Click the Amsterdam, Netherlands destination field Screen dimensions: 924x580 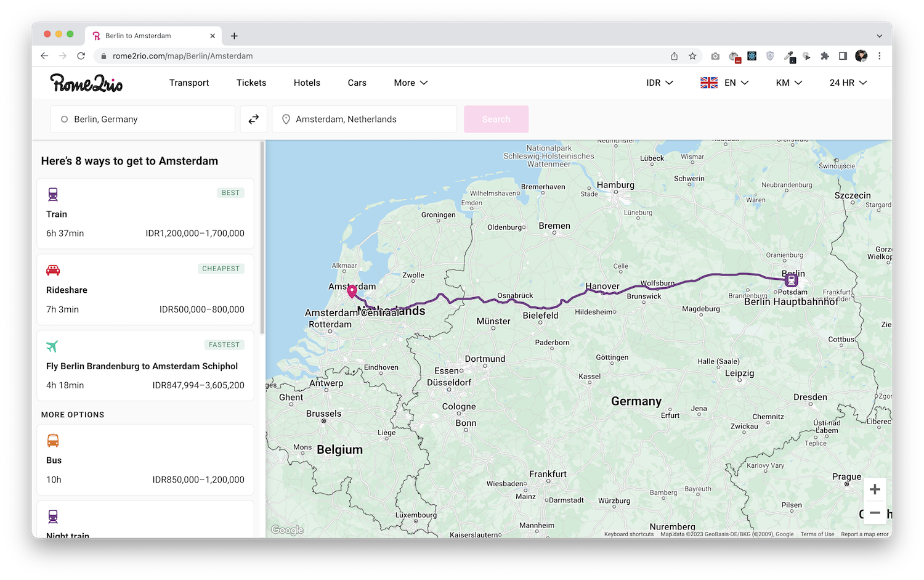365,120
